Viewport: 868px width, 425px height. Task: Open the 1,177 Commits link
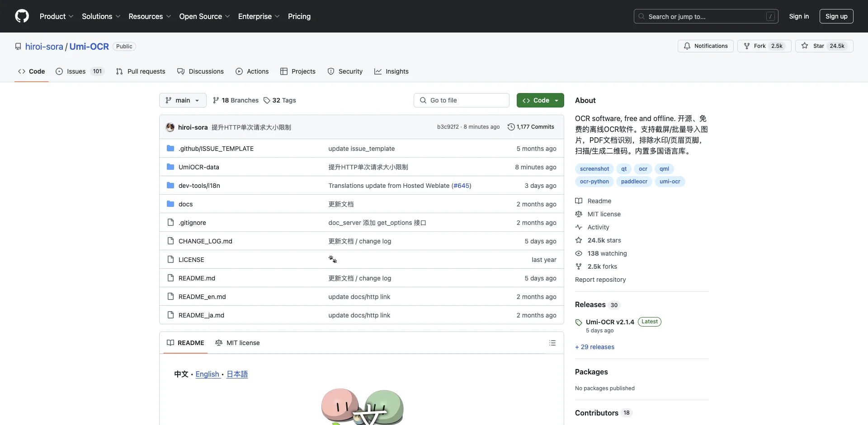(531, 127)
